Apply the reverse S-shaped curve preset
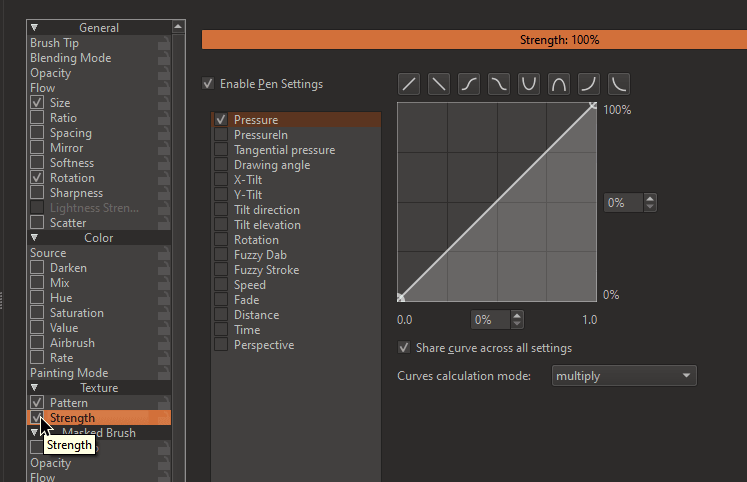Viewport: 747px width, 482px height. pyautogui.click(x=499, y=84)
